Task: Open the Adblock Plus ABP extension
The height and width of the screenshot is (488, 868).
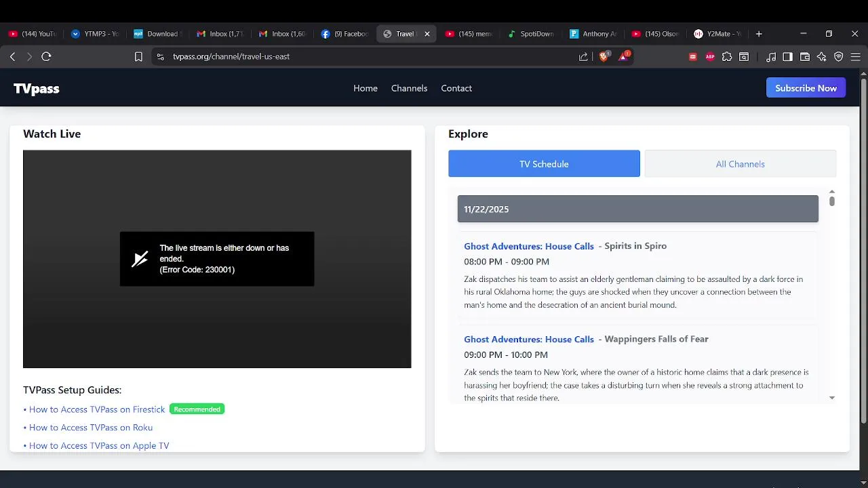Action: pos(710,57)
